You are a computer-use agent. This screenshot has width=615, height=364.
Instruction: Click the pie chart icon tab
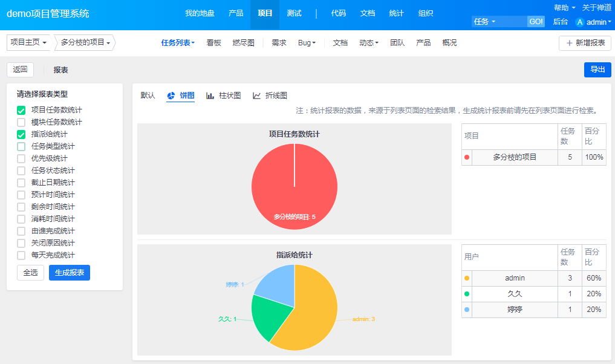171,96
